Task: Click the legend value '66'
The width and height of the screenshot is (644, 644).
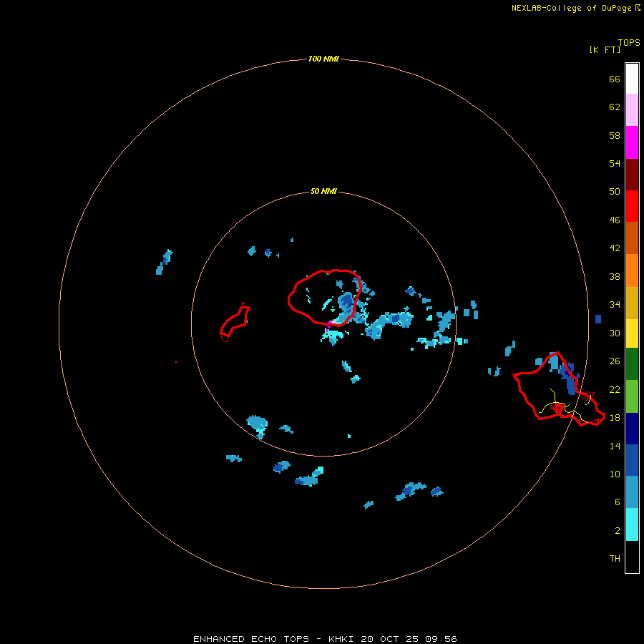Action: (615, 79)
